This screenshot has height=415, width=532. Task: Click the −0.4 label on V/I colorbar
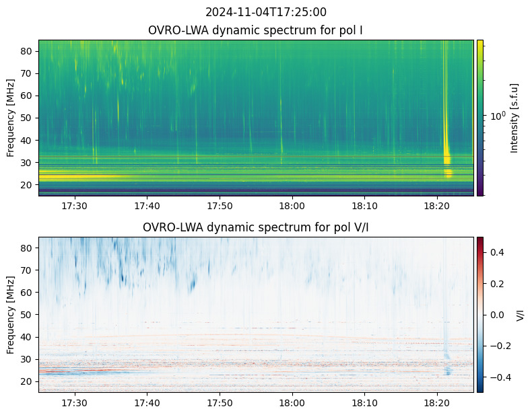(500, 377)
